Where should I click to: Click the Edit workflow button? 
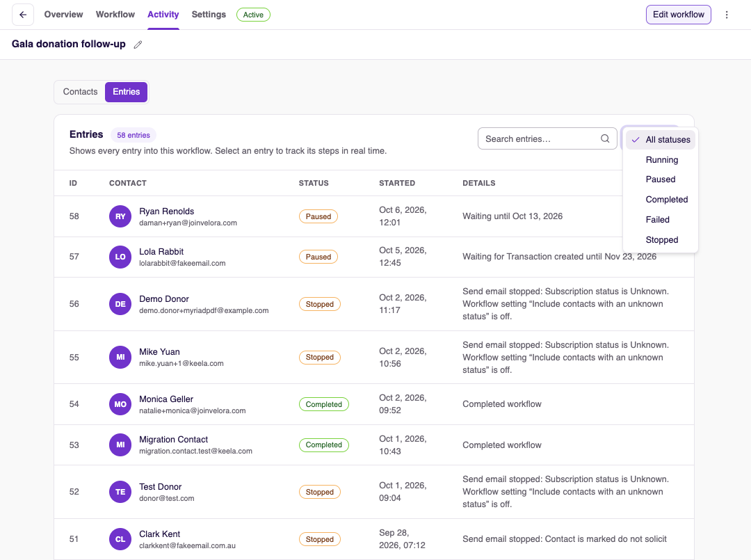click(678, 15)
